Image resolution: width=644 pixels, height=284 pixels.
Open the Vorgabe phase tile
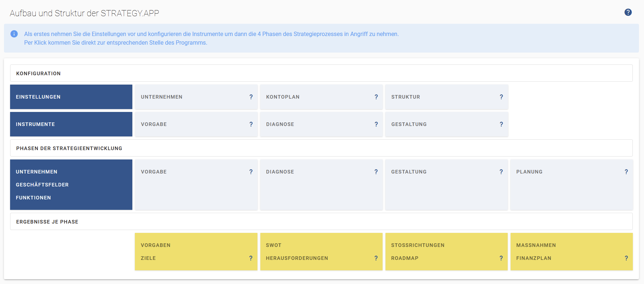196,185
